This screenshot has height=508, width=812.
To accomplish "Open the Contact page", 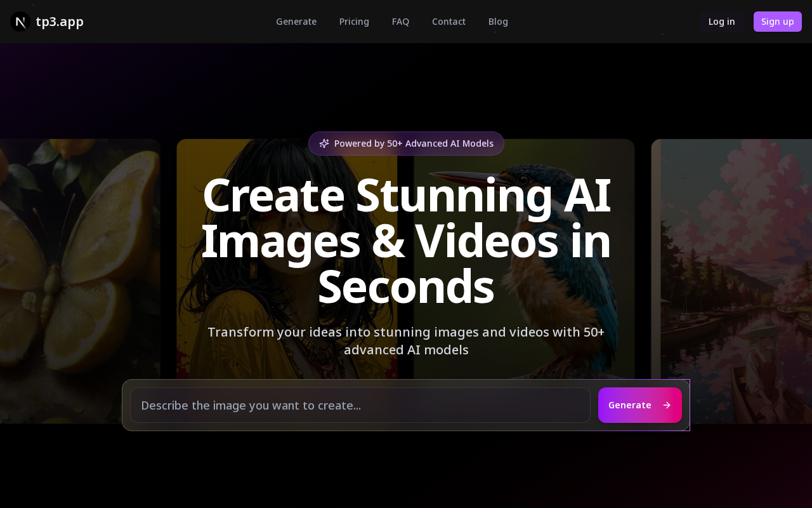I will (449, 22).
